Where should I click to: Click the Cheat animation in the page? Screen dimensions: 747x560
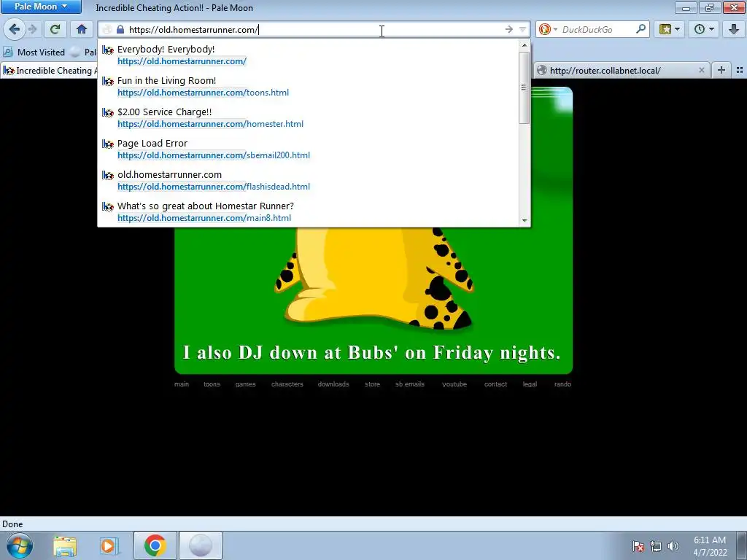[373, 230]
